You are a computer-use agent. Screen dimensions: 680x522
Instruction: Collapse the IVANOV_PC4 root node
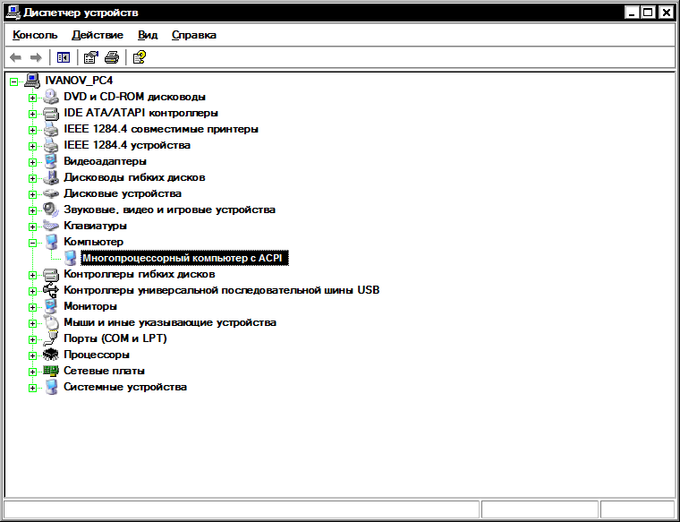14,82
